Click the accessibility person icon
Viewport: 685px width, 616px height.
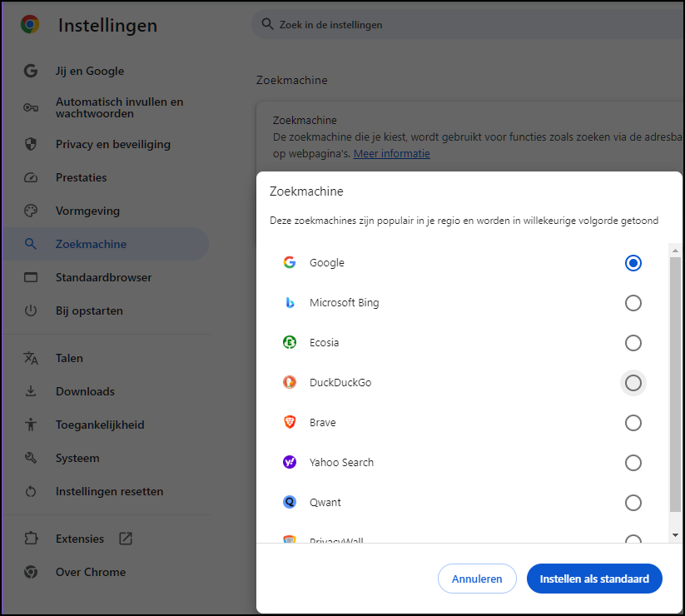tap(31, 425)
